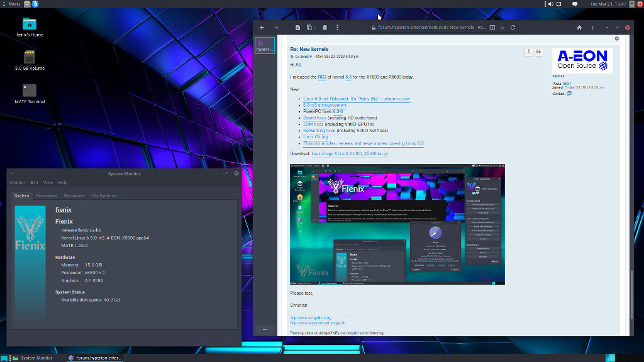Select the 3.0 GB Volume desktop icon
This screenshot has width=644, height=362.
pos(30,60)
